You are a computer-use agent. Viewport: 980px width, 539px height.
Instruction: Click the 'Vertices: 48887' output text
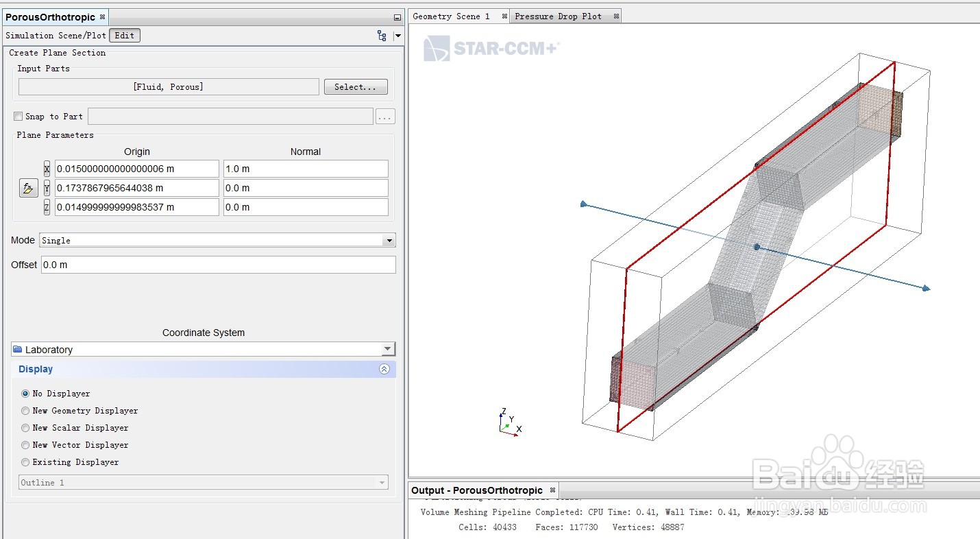(x=648, y=527)
